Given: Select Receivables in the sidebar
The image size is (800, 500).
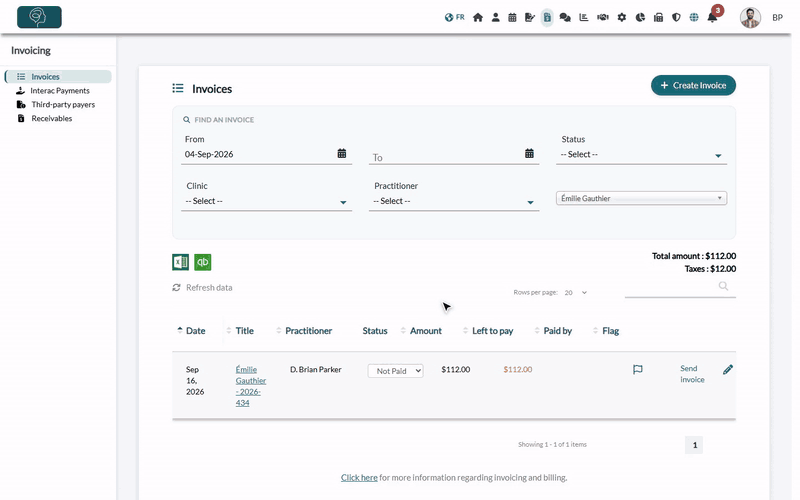Looking at the screenshot, I should [52, 118].
